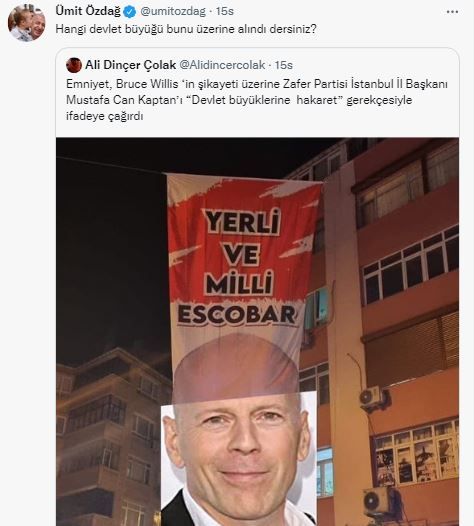Click the word MİLLİ on the banner

coord(240,283)
